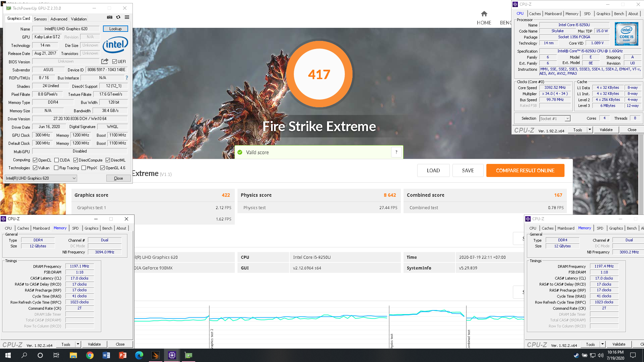Open Task View on the taskbar

click(56, 355)
